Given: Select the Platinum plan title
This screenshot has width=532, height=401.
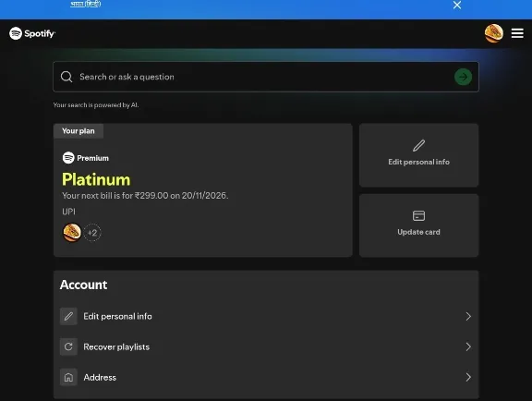Looking at the screenshot, I should [x=96, y=179].
